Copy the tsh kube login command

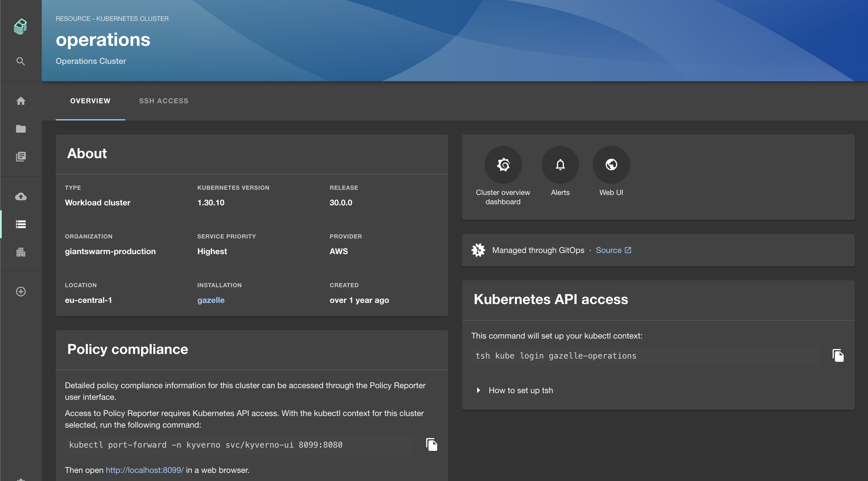coord(838,356)
